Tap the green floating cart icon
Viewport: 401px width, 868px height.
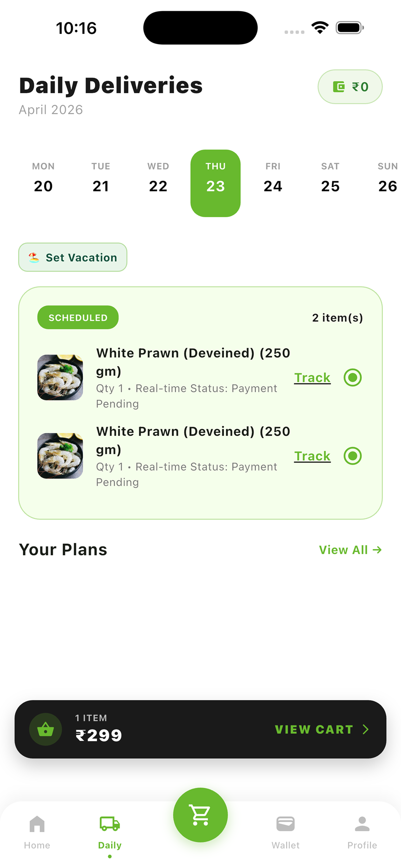(x=200, y=814)
